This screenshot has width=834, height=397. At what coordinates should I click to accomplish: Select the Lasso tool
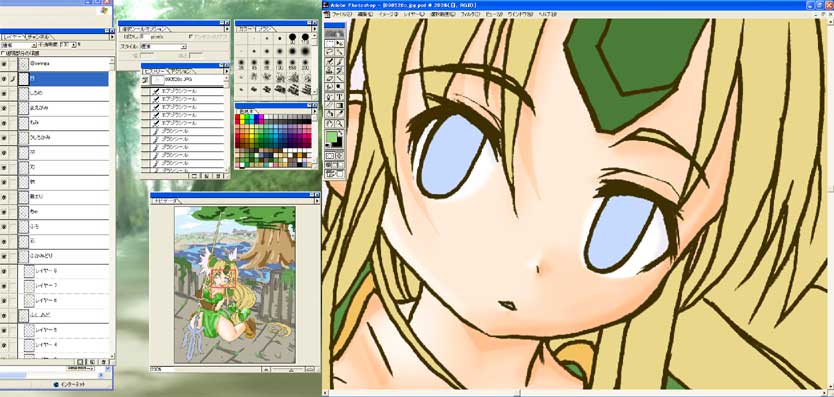[x=330, y=52]
